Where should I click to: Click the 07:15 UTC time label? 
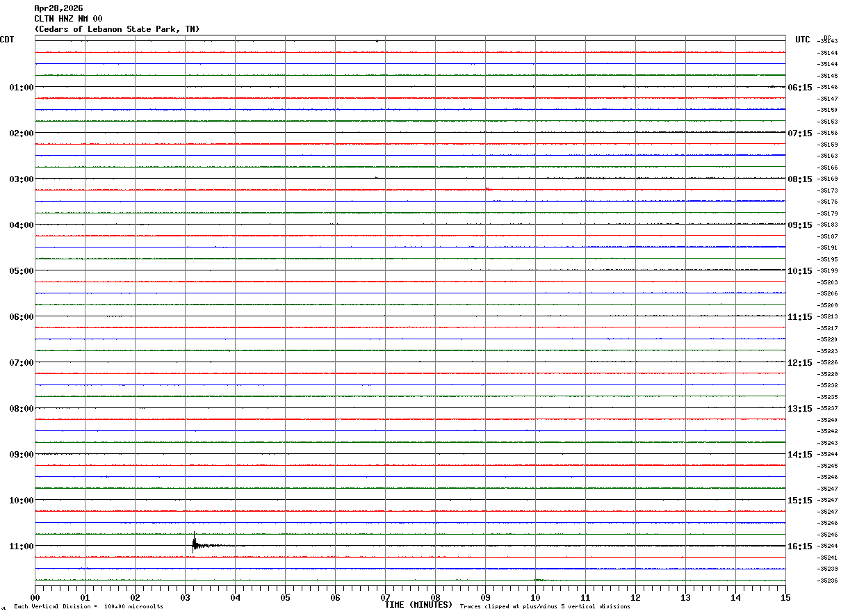800,133
